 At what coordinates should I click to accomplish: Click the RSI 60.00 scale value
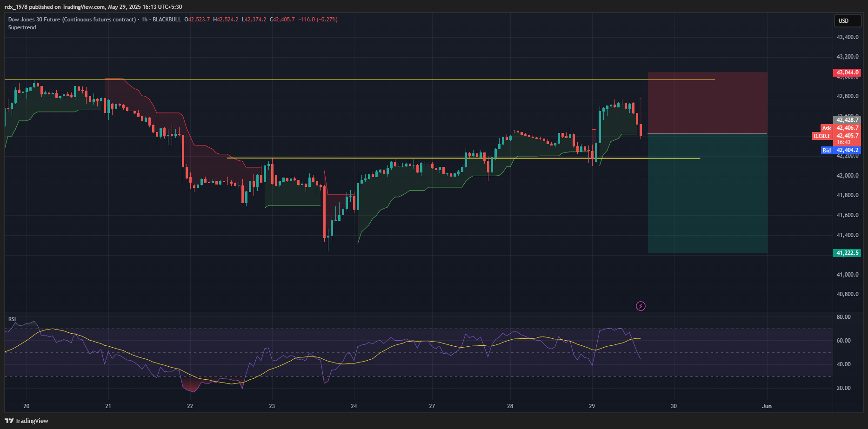point(844,341)
